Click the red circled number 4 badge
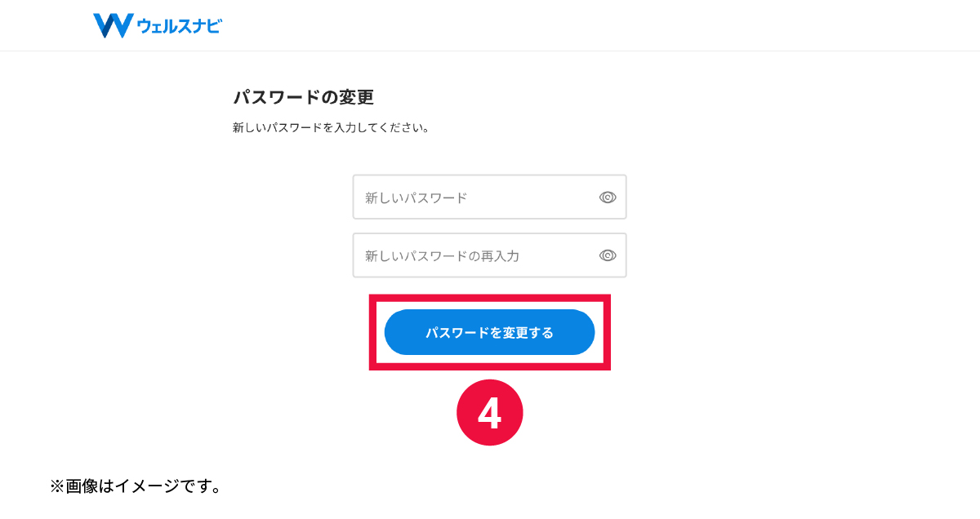 tap(489, 413)
